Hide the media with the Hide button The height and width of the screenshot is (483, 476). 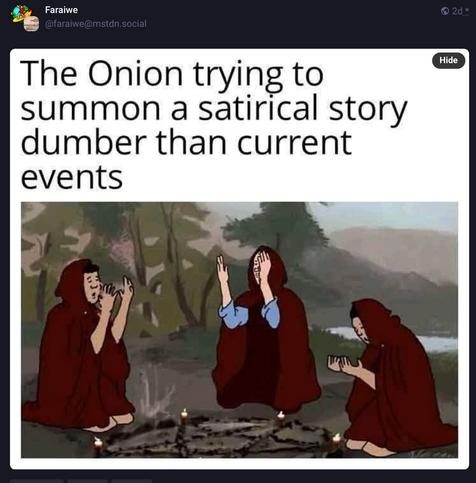(x=448, y=60)
